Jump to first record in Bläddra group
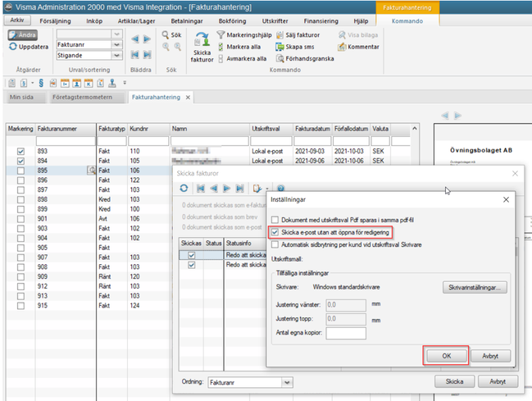This screenshot has height=401, width=532. tap(135, 54)
